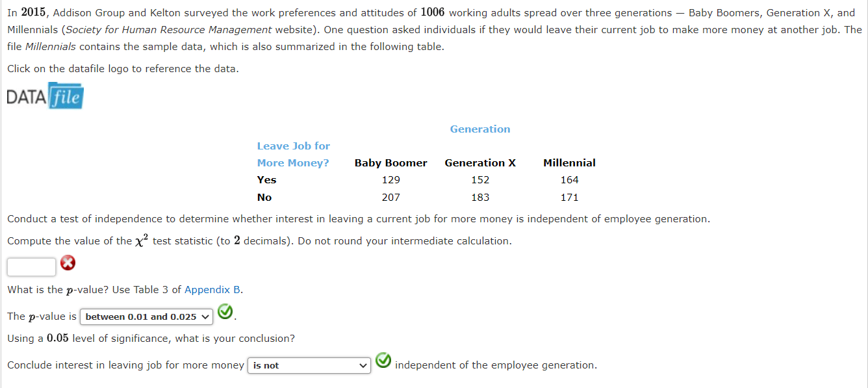Click the blue file folder icon to open data
This screenshot has width=868, height=388.
(x=65, y=96)
